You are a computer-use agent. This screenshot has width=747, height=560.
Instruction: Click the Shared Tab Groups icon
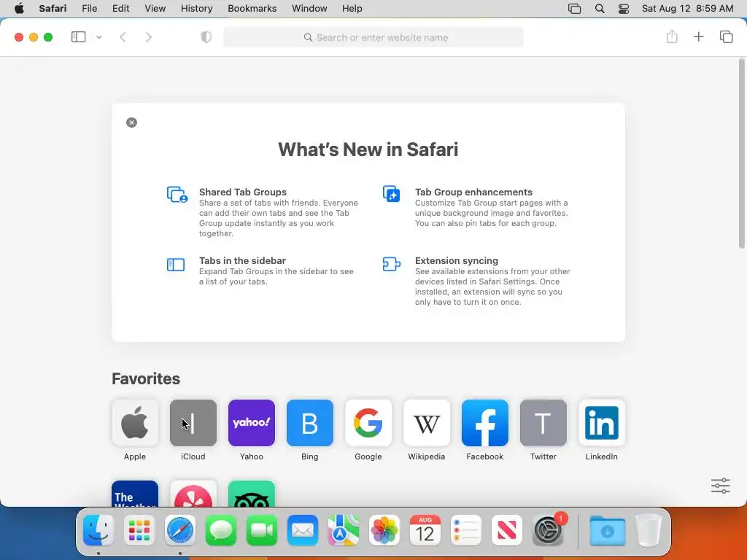pyautogui.click(x=177, y=194)
